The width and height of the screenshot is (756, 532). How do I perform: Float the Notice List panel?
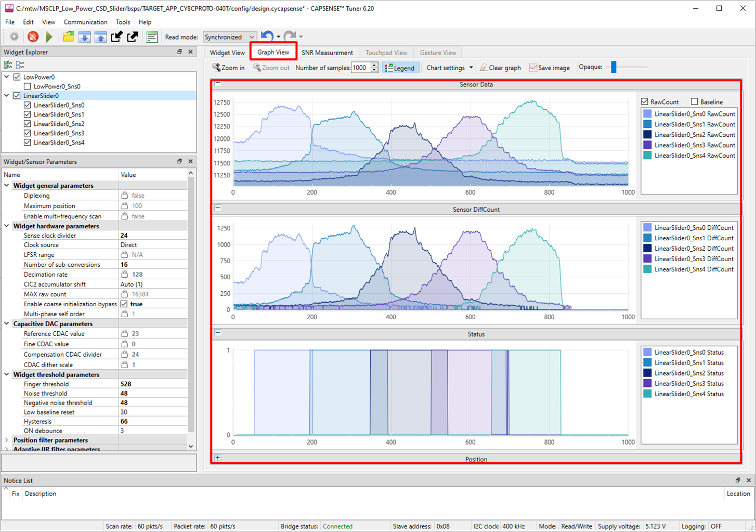pos(737,480)
